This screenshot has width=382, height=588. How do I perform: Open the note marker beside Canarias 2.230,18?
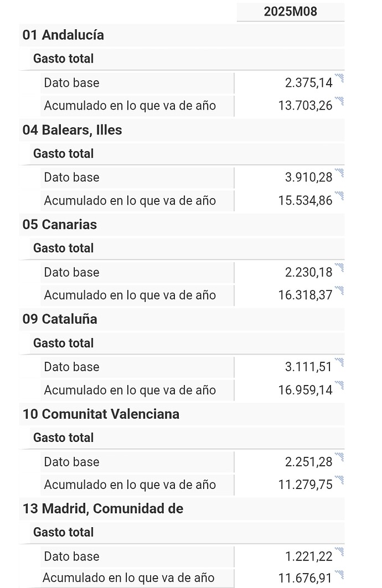pos(339,267)
